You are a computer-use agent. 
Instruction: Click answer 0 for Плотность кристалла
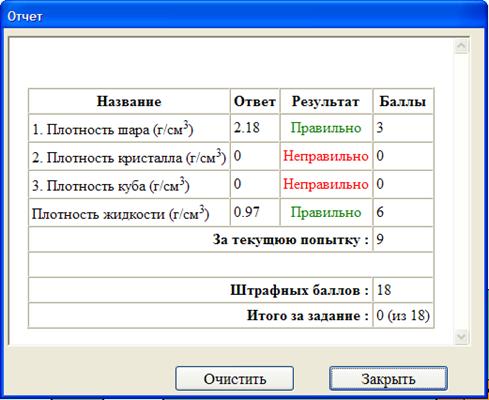[x=237, y=156]
